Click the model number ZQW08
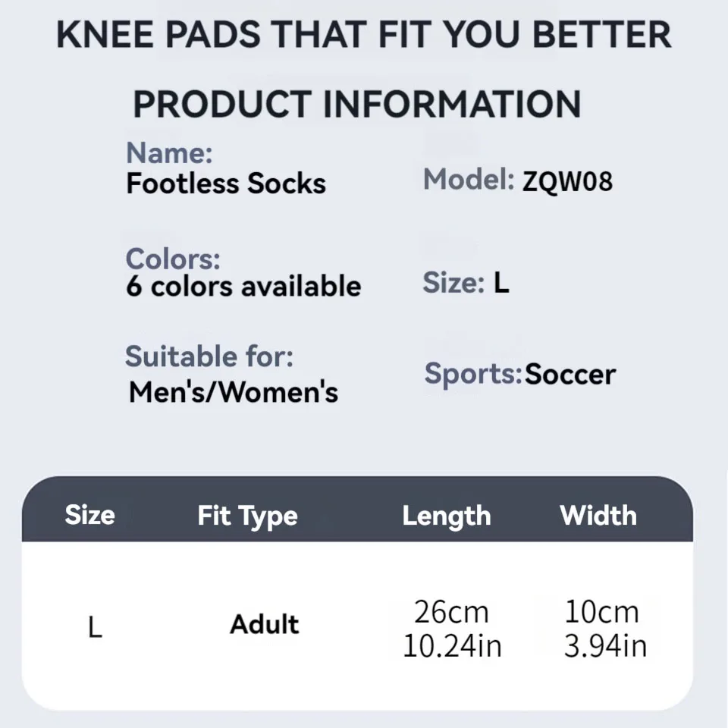Viewport: 728px width, 728px height. click(567, 181)
